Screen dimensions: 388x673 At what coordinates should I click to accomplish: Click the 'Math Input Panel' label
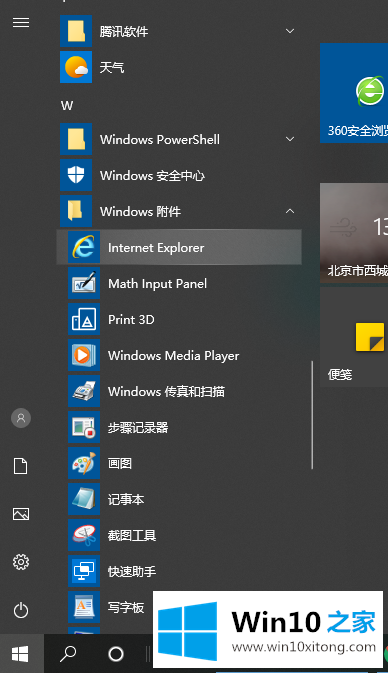point(158,284)
